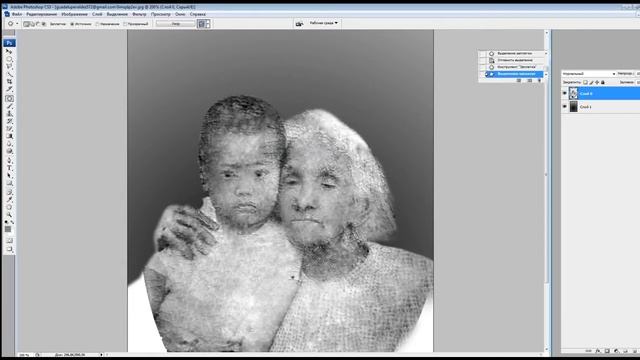Select the Eraser tool
This screenshot has height=360, width=640.
click(9, 129)
